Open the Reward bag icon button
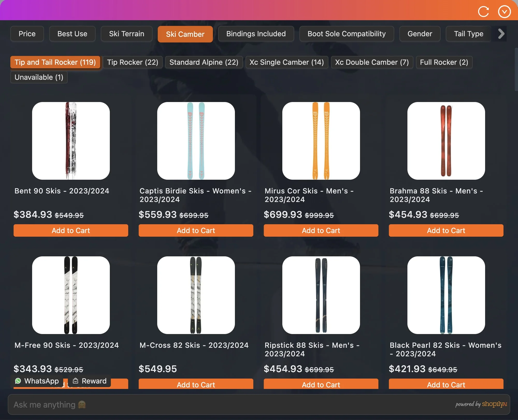The width and height of the screenshot is (518, 420). (x=90, y=381)
